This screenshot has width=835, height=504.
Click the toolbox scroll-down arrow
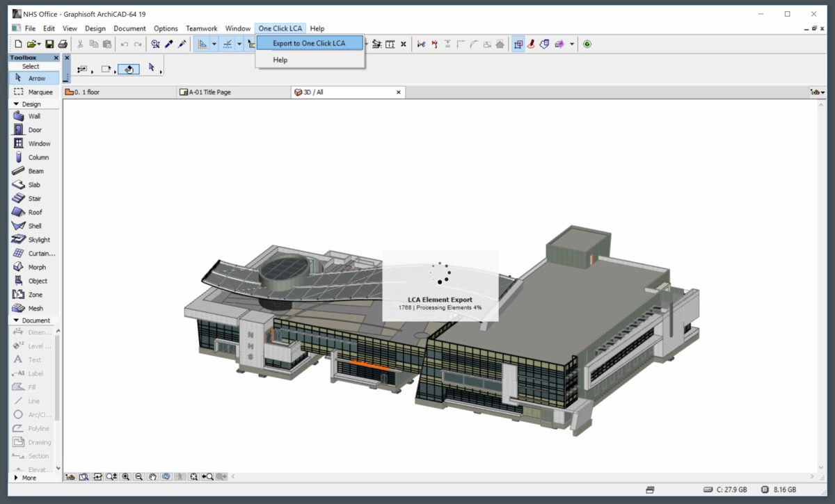58,468
